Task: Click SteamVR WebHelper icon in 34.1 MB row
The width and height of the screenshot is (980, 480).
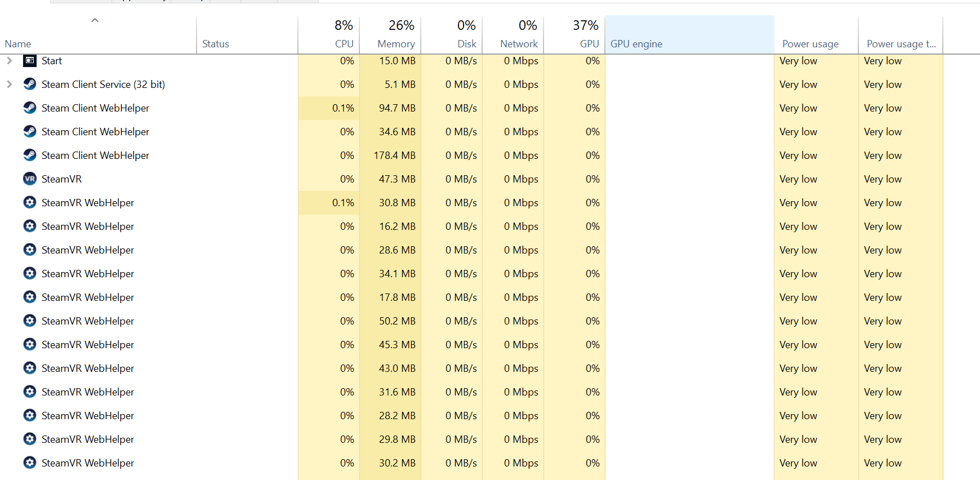Action: [x=30, y=273]
